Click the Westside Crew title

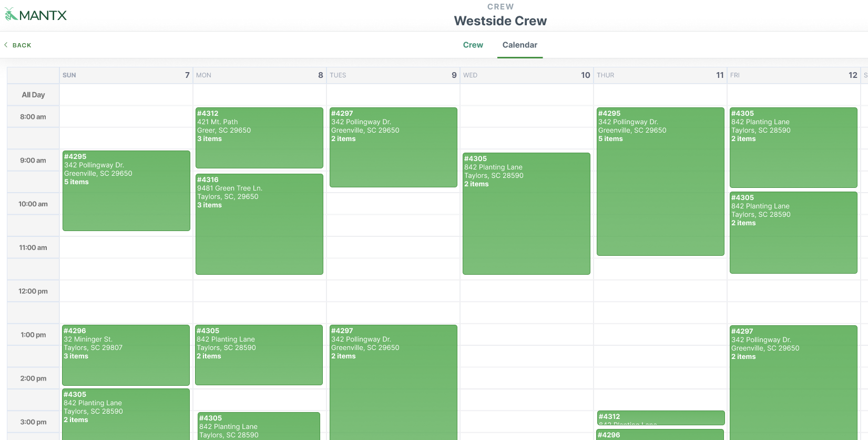pos(501,21)
